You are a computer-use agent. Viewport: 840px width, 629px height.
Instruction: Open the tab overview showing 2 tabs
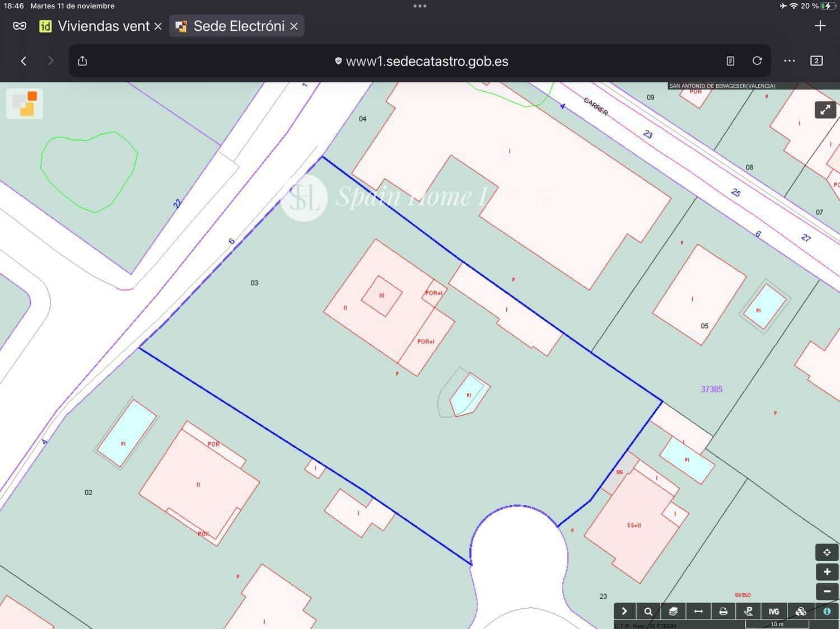pyautogui.click(x=816, y=61)
